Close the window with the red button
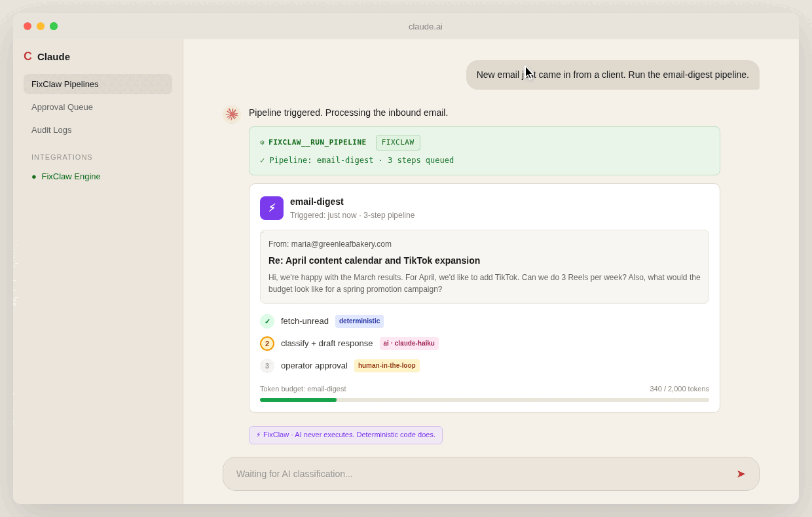The image size is (812, 517). click(28, 26)
